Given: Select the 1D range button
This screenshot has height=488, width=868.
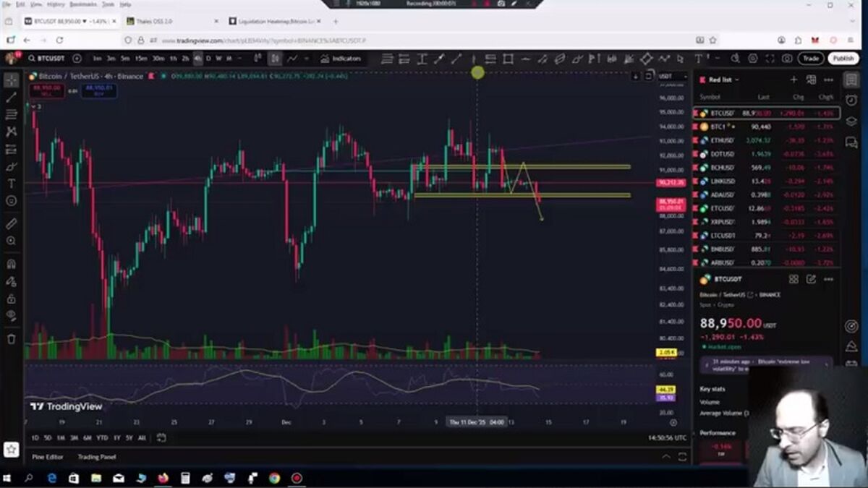Looking at the screenshot, I should coord(35,437).
